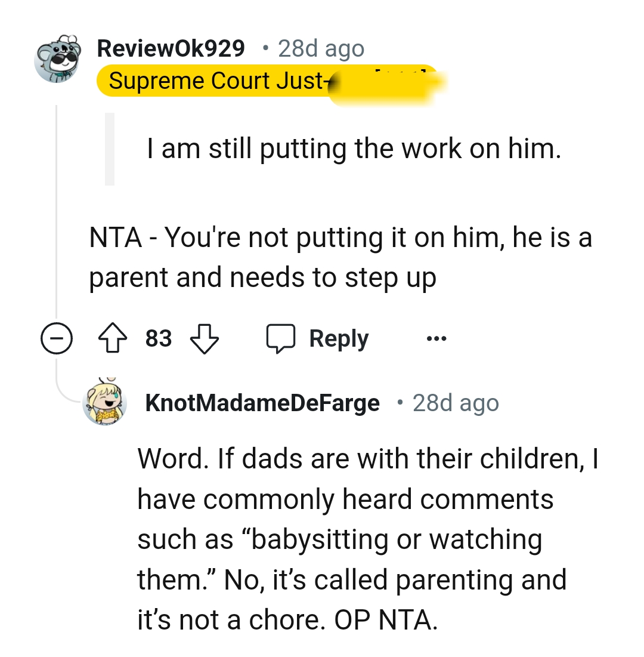644x657 pixels.
Task: Open ReviewOk929's profile
Action: click(x=171, y=48)
